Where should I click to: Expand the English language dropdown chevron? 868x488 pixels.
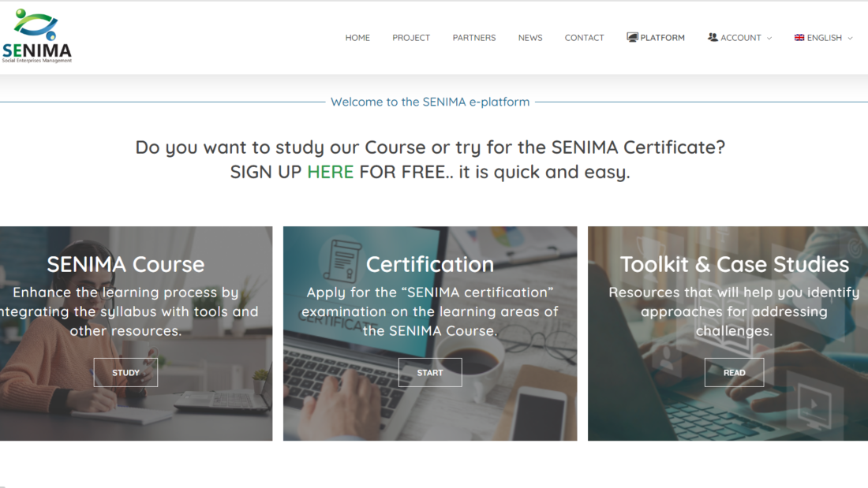(x=851, y=38)
